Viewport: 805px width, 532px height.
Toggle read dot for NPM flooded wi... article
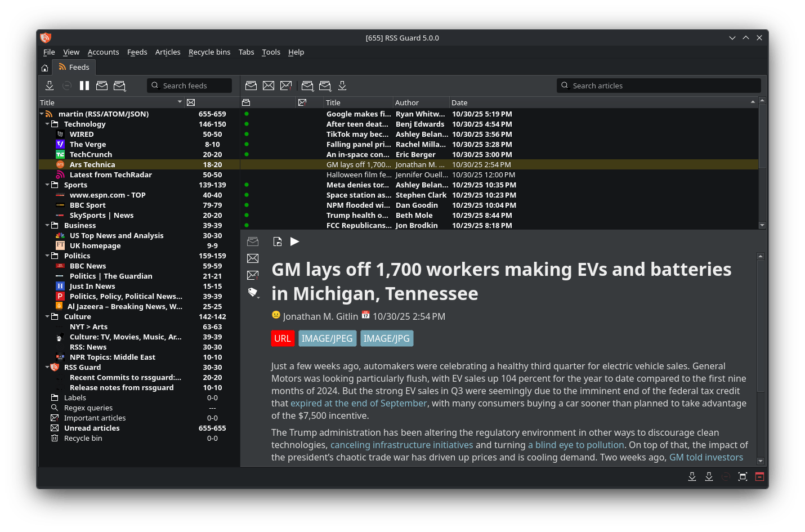247,205
